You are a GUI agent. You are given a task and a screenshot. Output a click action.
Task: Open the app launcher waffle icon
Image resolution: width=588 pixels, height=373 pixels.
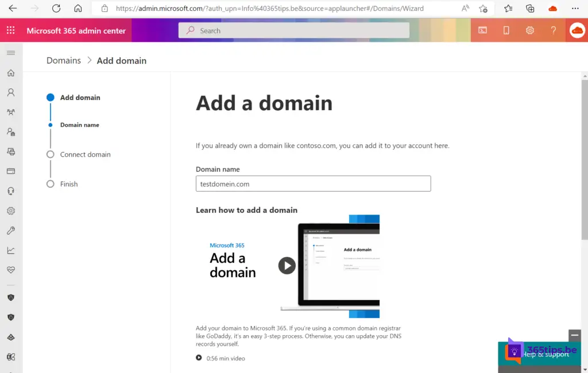[11, 30]
